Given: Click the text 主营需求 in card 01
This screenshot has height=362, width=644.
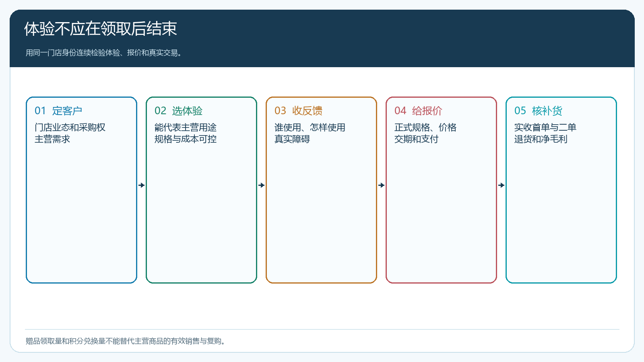Looking at the screenshot, I should coord(52,139).
